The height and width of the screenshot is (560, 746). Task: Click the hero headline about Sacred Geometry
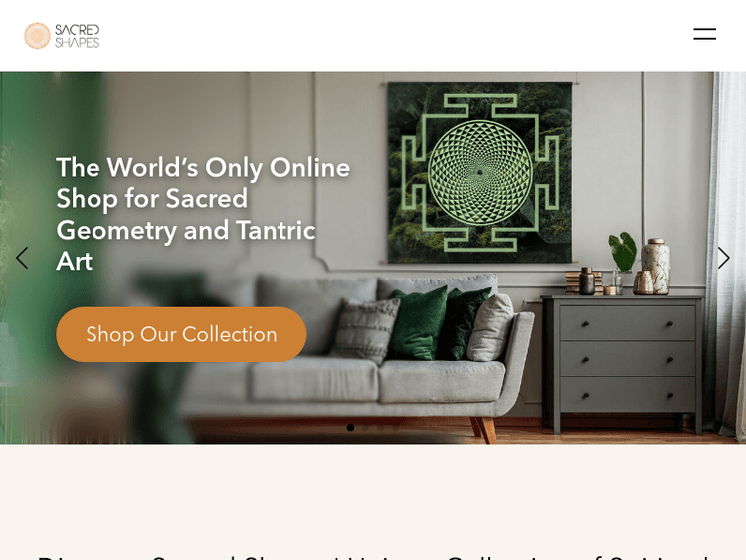tap(203, 214)
